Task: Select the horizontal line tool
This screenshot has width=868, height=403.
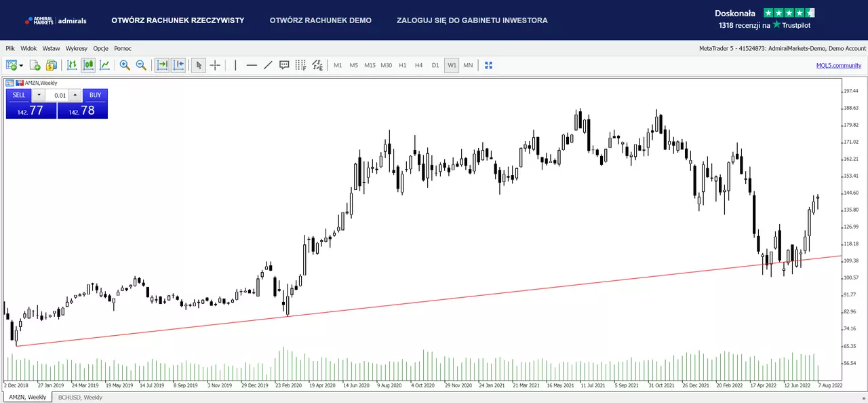Action: coord(252,65)
